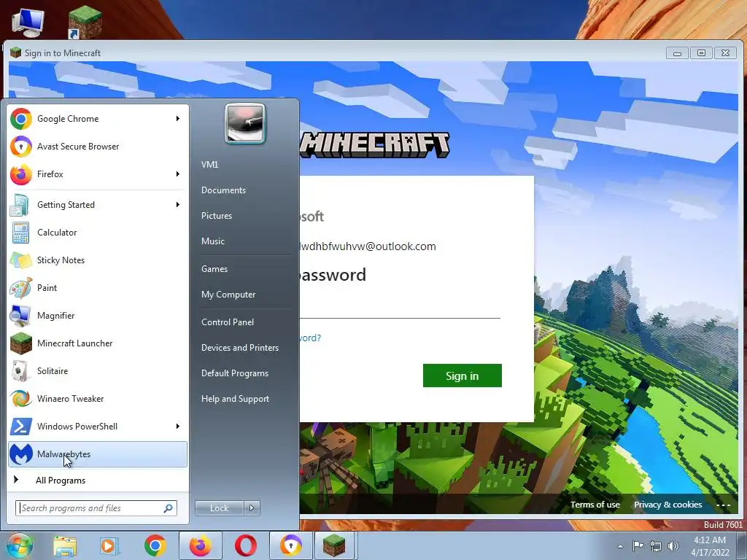Click the three-dots more options in sign-in footer
Image resolution: width=747 pixels, height=560 pixels.
click(x=723, y=505)
